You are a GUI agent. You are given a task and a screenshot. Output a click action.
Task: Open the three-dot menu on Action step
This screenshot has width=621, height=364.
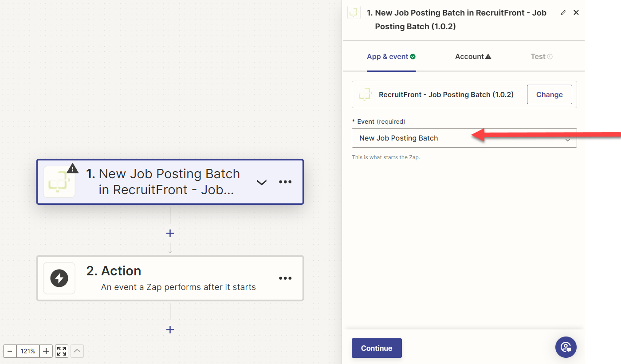tap(285, 278)
